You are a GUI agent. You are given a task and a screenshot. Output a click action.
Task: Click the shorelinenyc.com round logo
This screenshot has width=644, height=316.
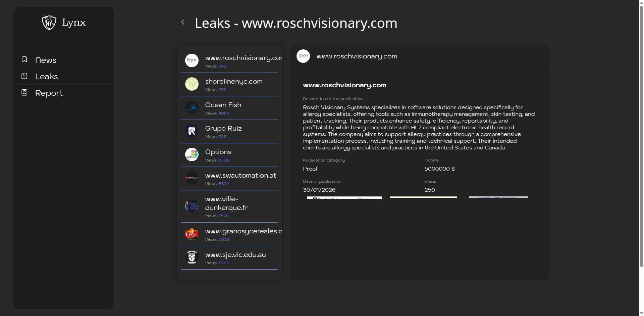tap(192, 84)
